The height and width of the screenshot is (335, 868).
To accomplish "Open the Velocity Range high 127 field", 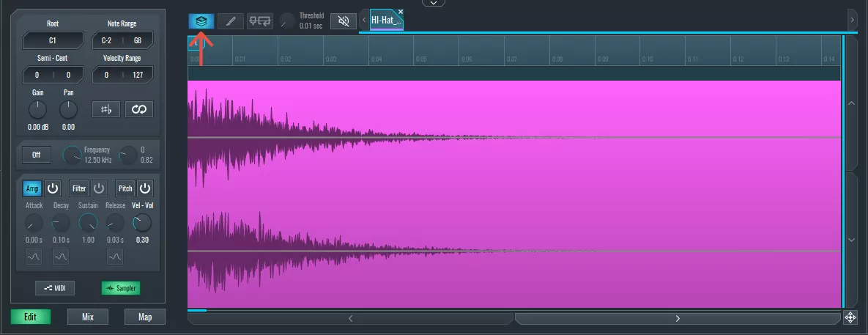I will coord(138,75).
